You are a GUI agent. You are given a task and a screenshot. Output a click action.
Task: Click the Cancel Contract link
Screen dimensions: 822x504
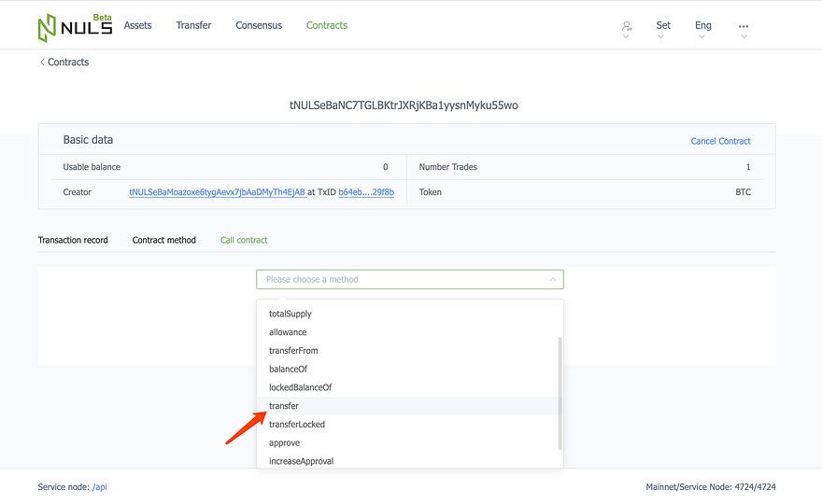(720, 141)
